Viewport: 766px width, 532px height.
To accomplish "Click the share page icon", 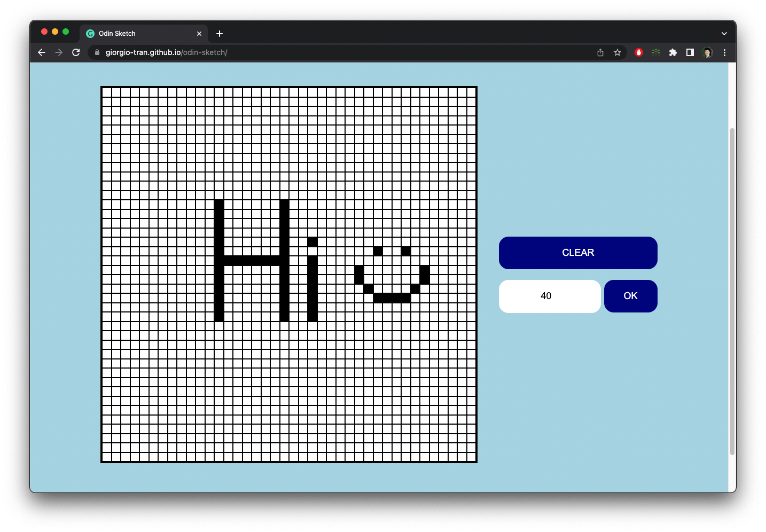I will (600, 52).
